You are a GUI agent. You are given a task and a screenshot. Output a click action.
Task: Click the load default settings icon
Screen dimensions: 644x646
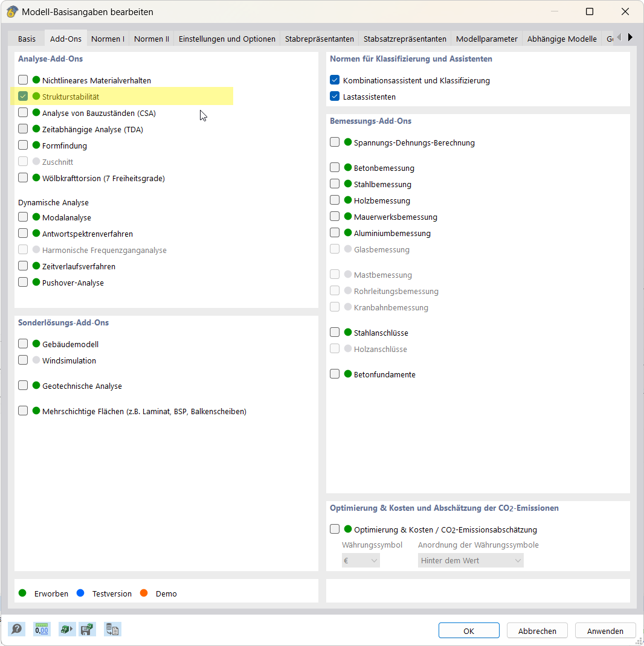(67, 629)
